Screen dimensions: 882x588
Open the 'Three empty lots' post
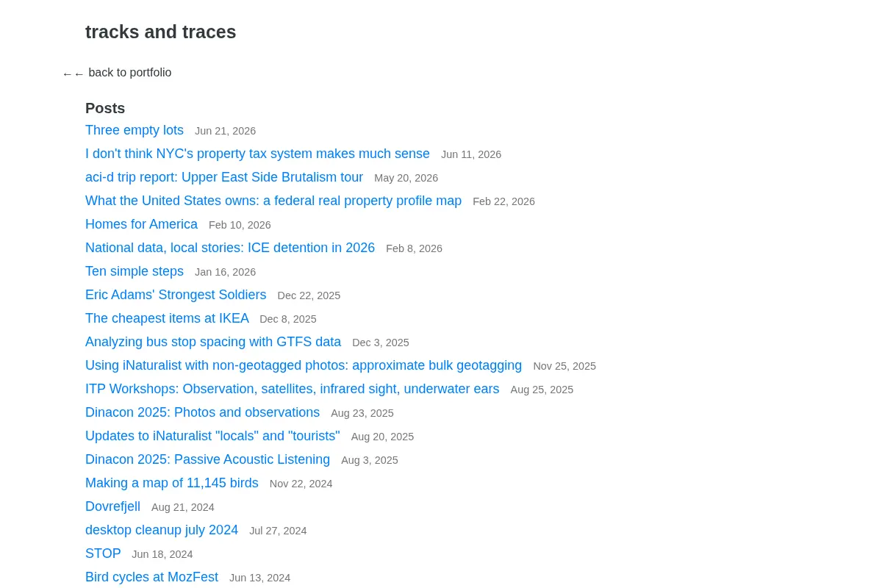click(135, 130)
